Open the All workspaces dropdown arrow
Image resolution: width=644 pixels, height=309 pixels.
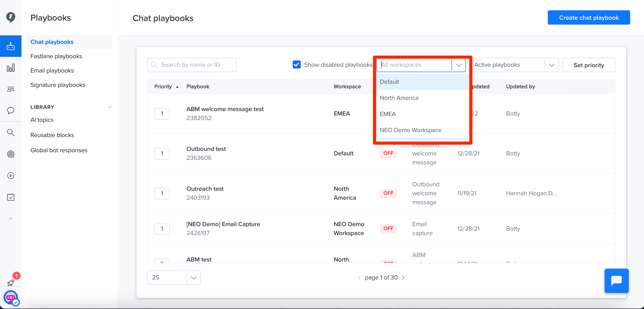click(458, 65)
